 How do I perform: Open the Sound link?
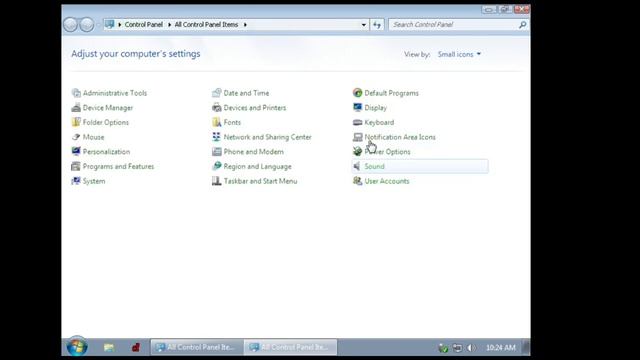pyautogui.click(x=374, y=167)
